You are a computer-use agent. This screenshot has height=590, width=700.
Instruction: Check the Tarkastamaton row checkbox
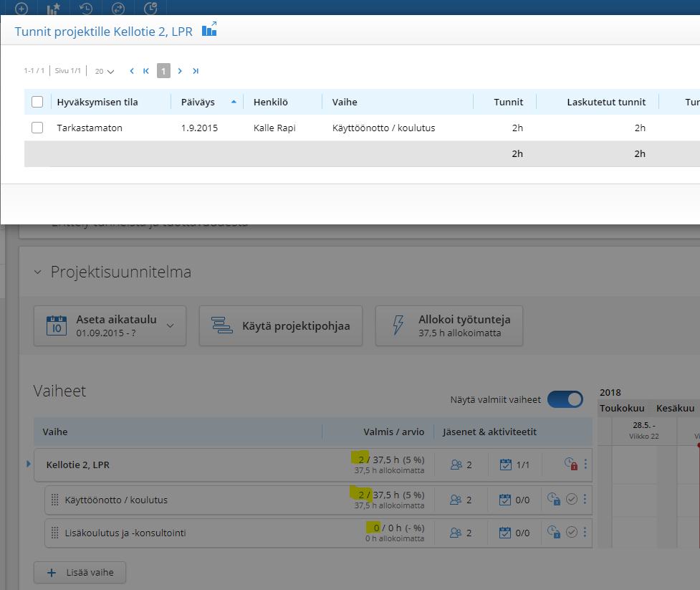(x=37, y=128)
